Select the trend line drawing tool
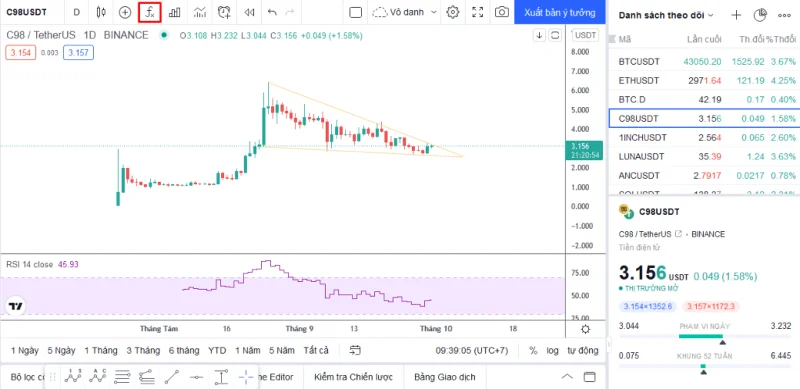 [x=172, y=377]
